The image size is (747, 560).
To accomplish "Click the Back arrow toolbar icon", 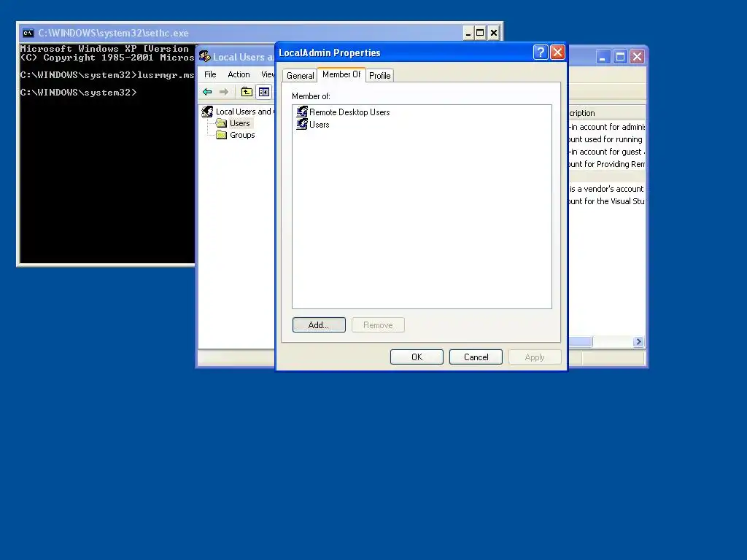I will pyautogui.click(x=207, y=92).
